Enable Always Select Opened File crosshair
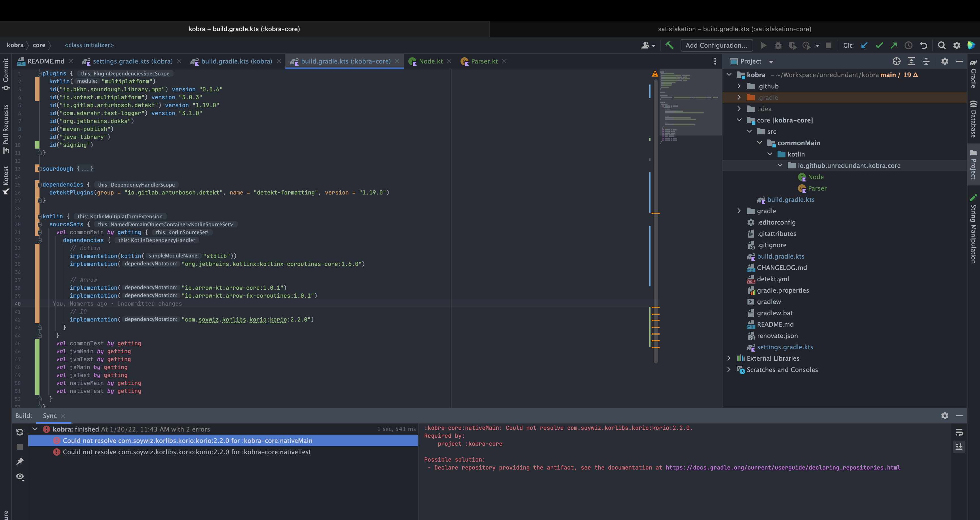Viewport: 980px width, 520px height. pos(897,61)
